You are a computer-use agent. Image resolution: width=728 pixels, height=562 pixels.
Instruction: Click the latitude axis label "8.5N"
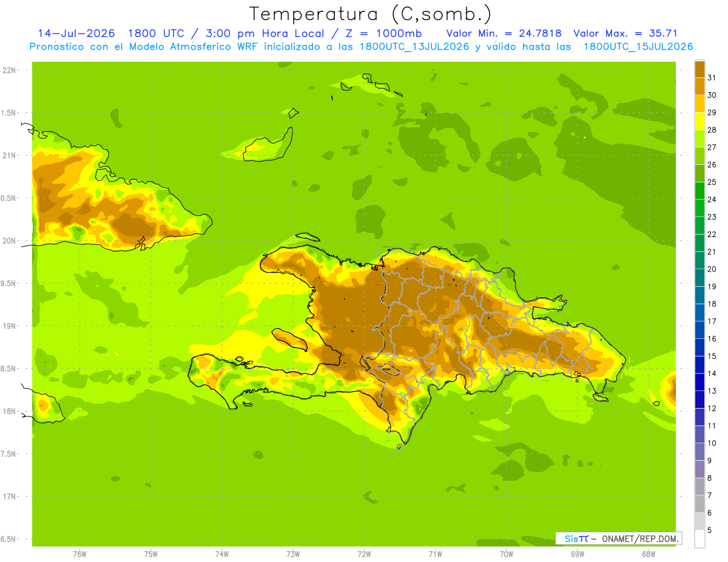coord(8,369)
